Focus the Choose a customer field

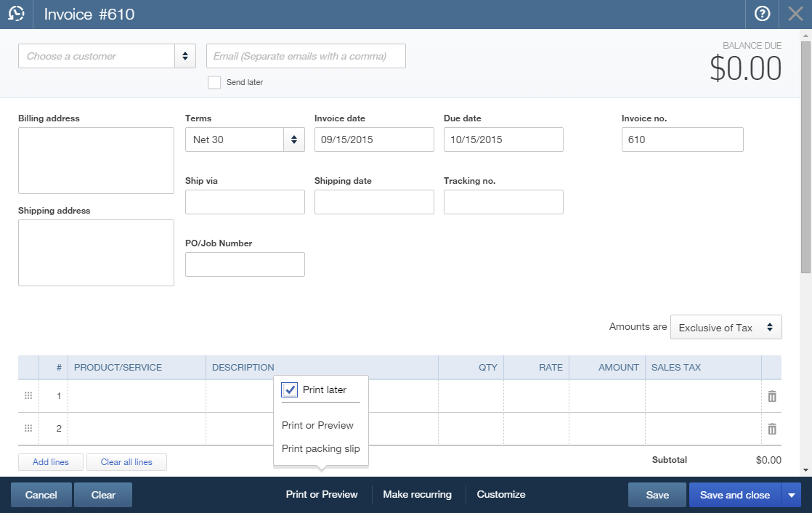pyautogui.click(x=97, y=56)
